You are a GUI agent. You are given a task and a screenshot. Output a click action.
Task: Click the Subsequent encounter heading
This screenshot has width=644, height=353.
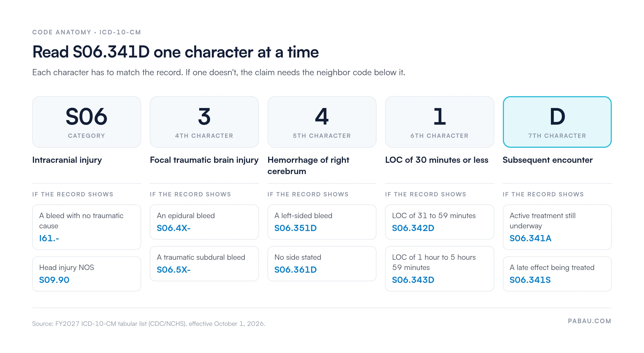[x=547, y=160]
